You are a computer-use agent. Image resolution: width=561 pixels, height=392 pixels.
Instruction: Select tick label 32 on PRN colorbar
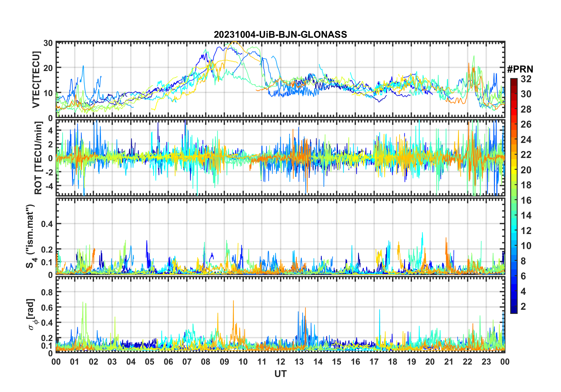point(526,79)
